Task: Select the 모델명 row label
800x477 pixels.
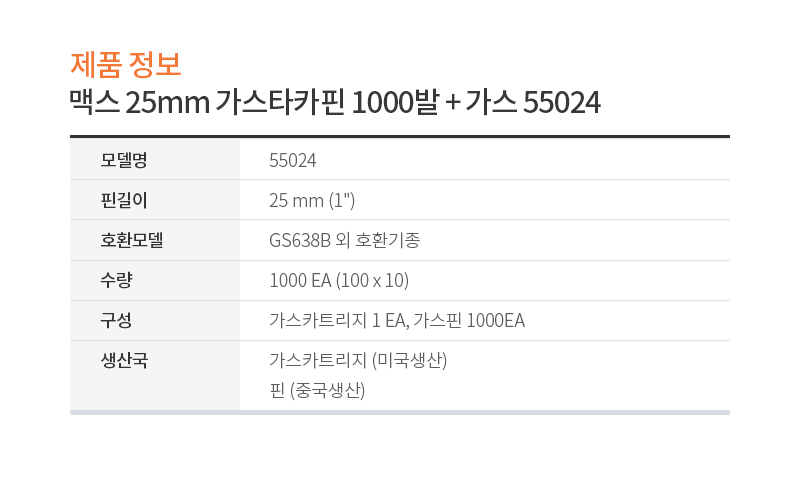Action: coord(124,160)
